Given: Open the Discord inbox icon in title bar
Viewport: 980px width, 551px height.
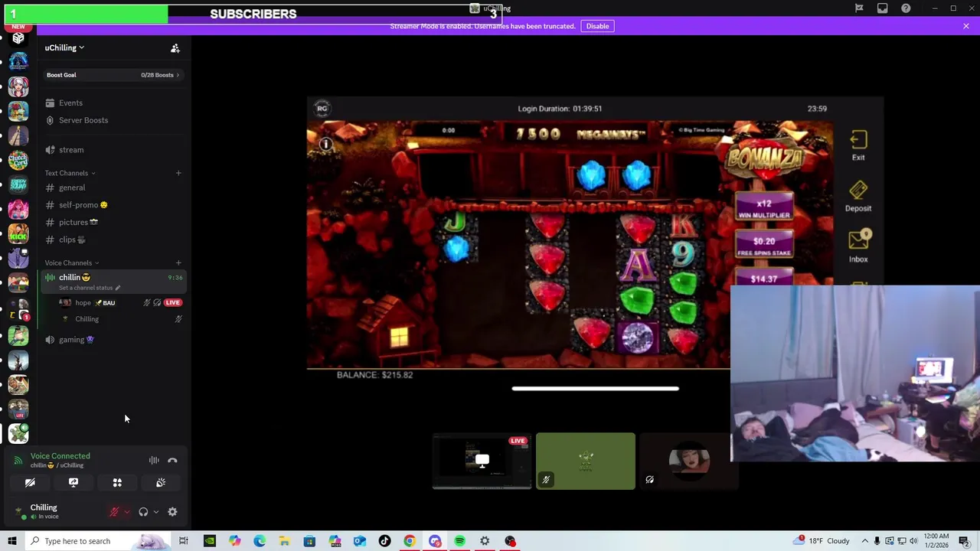Looking at the screenshot, I should click(x=883, y=8).
